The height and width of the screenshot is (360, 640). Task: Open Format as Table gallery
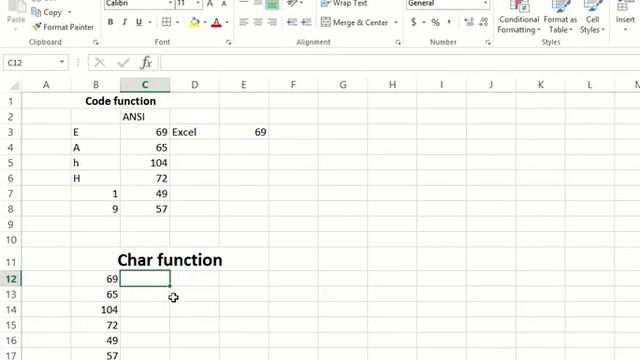coord(560,17)
